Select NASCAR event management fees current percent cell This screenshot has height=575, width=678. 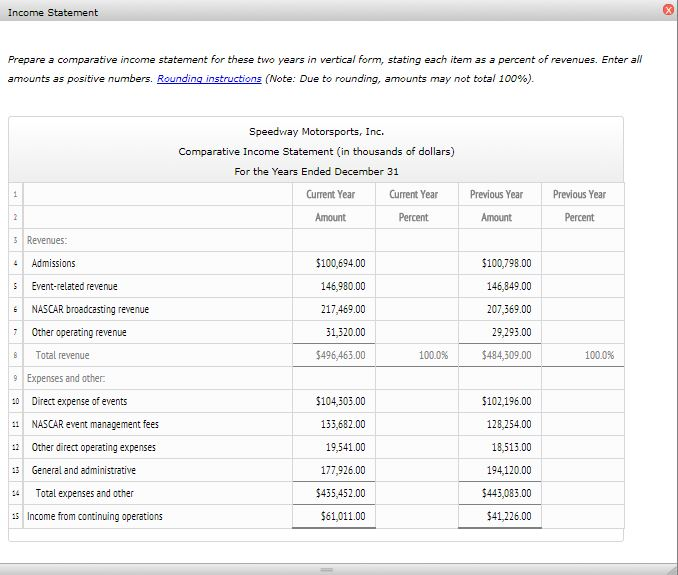417,424
